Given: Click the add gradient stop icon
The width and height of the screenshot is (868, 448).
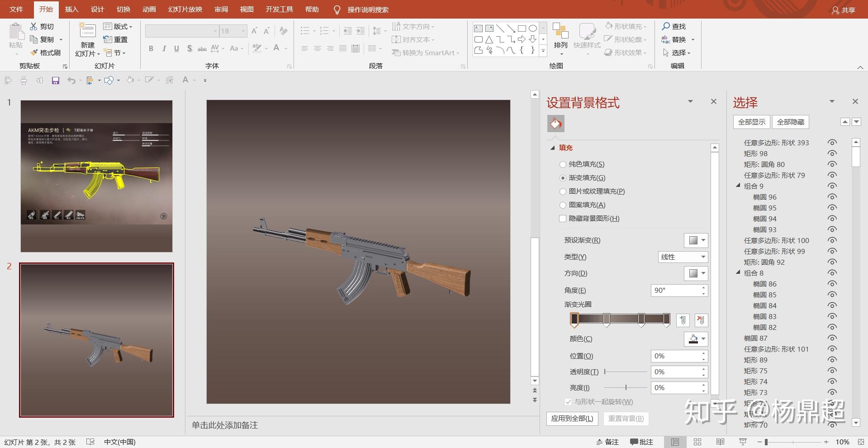Looking at the screenshot, I should 683,320.
